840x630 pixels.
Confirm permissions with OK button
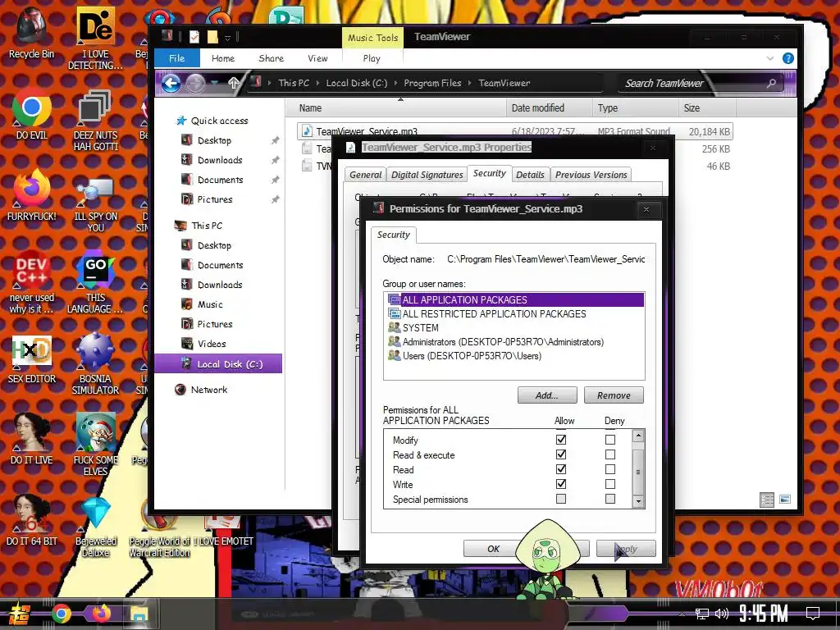tap(493, 549)
